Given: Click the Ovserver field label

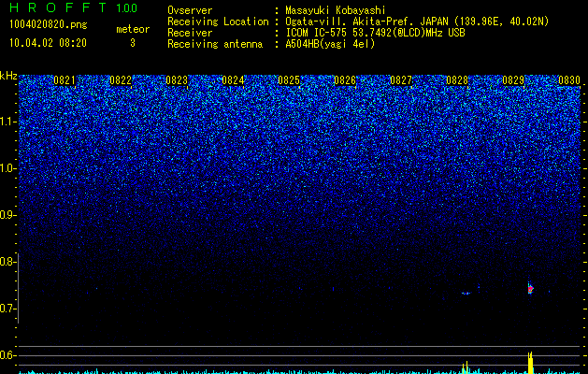Looking at the screenshot, I should coord(190,10).
